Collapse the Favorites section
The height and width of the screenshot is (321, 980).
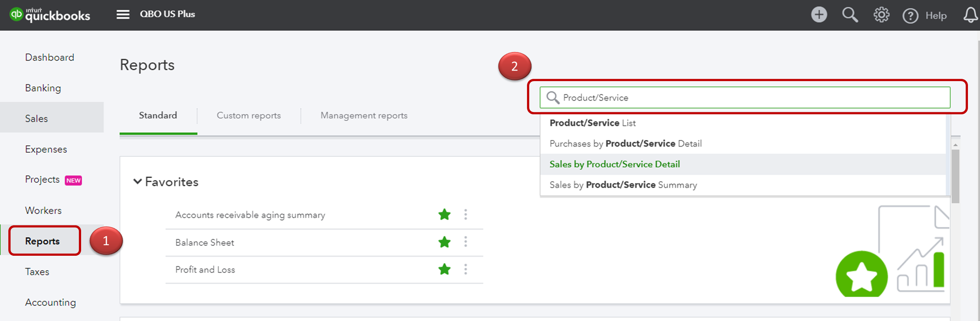coord(137,181)
